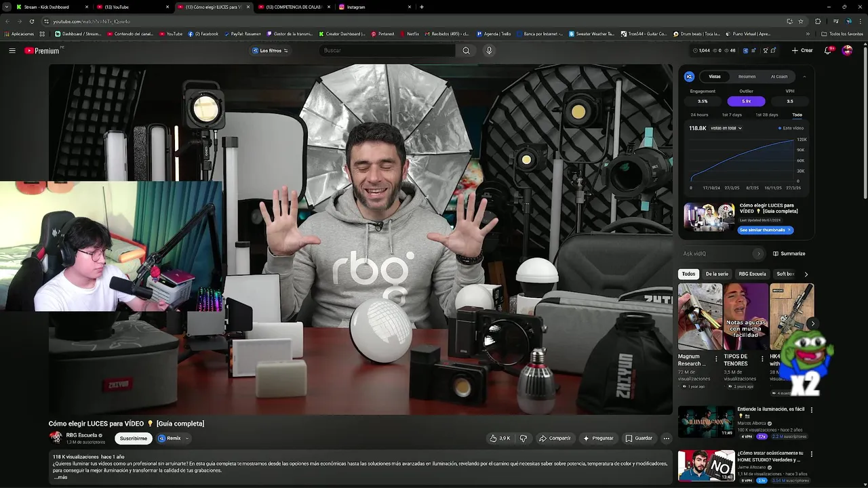Click the vidIQ logo in side panel
Image resolution: width=868 pixels, height=488 pixels.
(689, 77)
